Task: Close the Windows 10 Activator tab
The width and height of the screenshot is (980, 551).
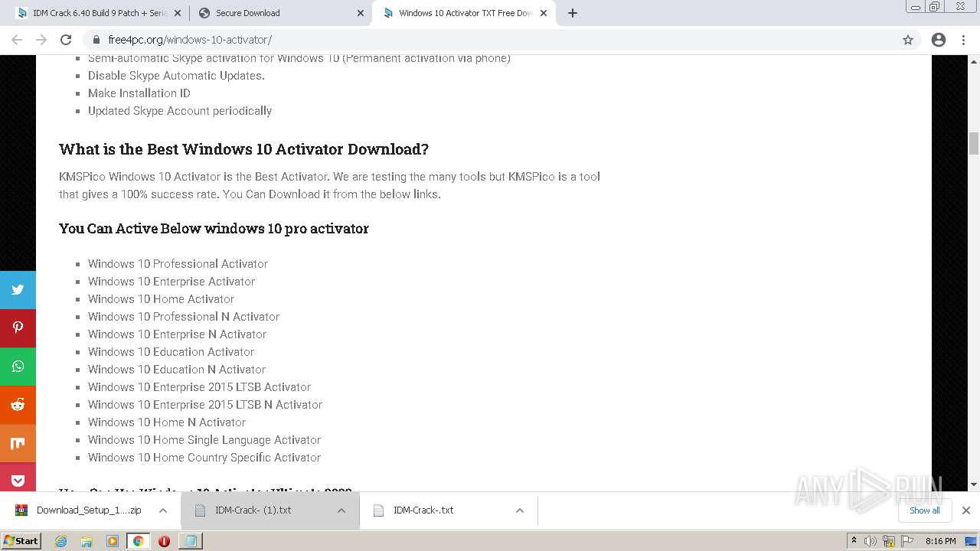Action: [544, 13]
